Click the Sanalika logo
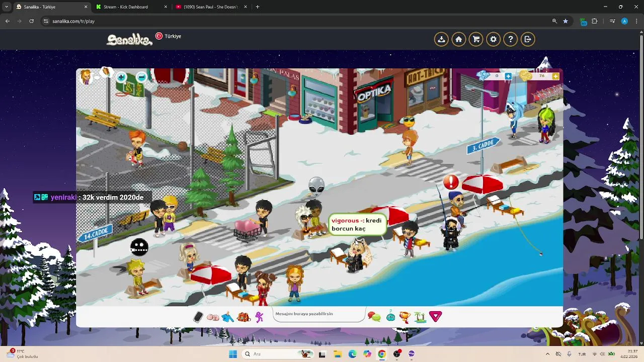Screen dimensions: 644x362 point(129,40)
